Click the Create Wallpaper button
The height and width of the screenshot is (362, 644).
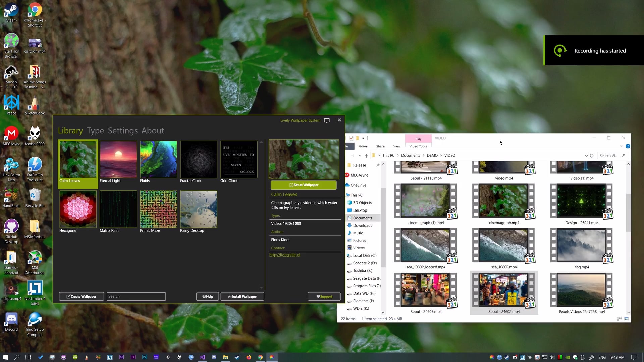pos(82,297)
